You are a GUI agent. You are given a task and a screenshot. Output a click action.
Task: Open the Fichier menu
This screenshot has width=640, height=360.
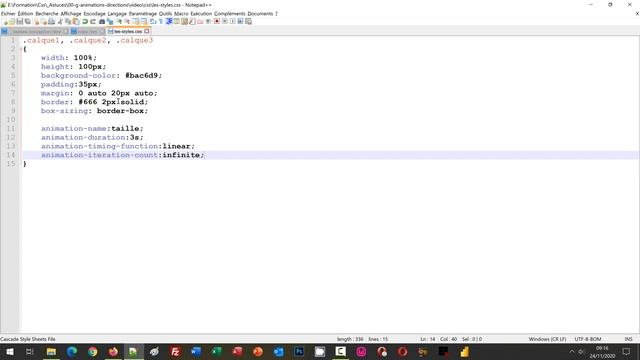pos(8,13)
